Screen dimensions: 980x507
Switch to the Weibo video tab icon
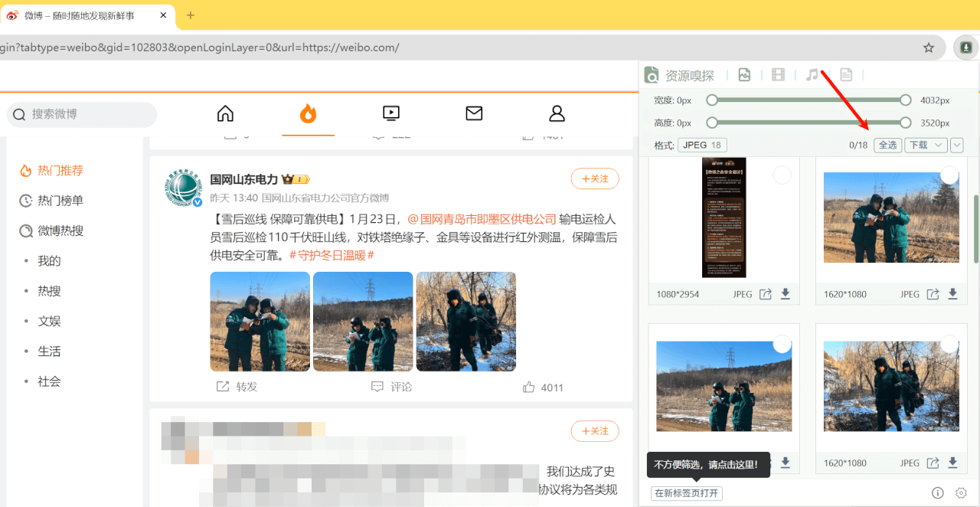(x=391, y=114)
